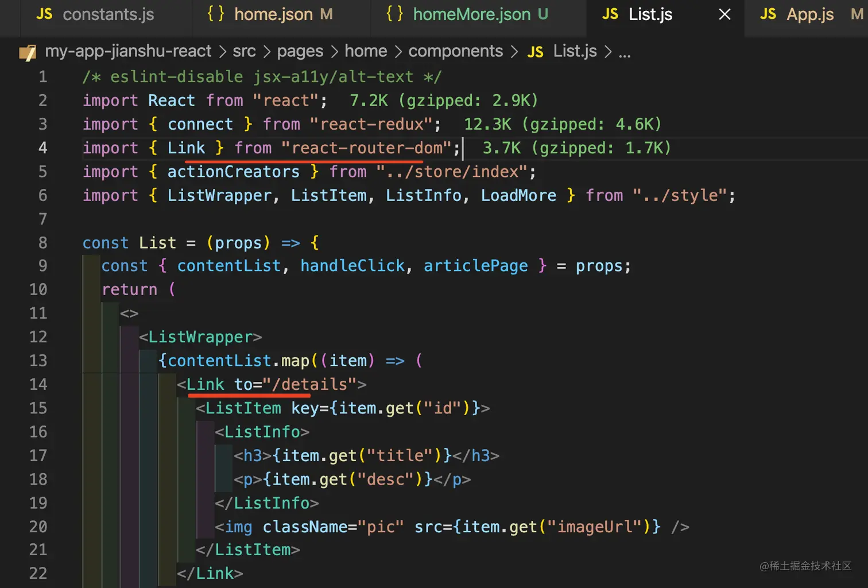Click the "react" string on line 2

pos(286,101)
